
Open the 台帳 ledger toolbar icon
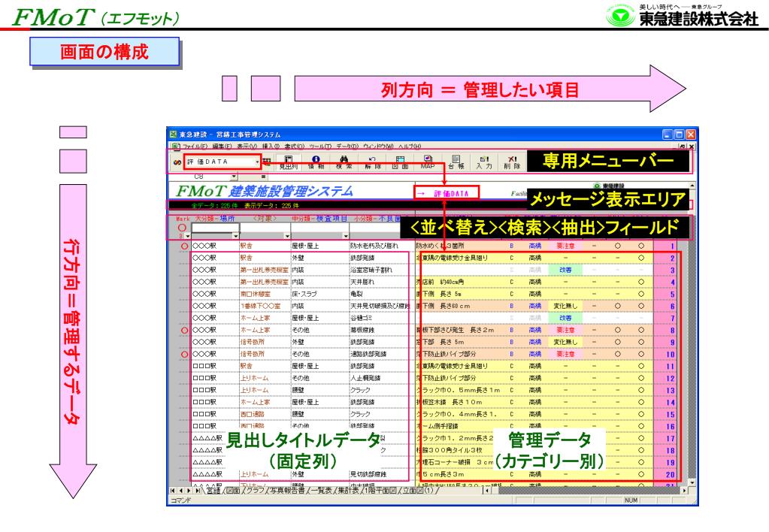pos(456,162)
